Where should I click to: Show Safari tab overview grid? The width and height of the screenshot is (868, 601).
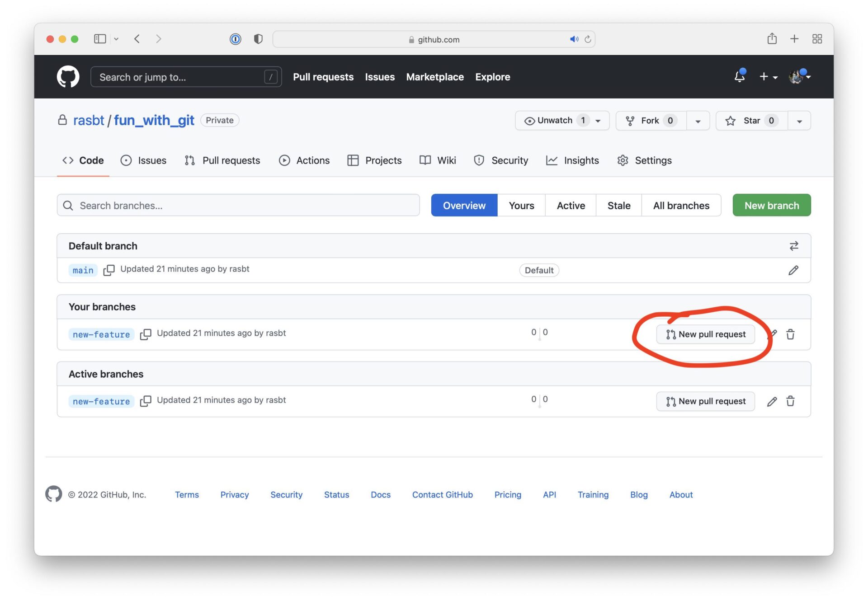point(817,39)
